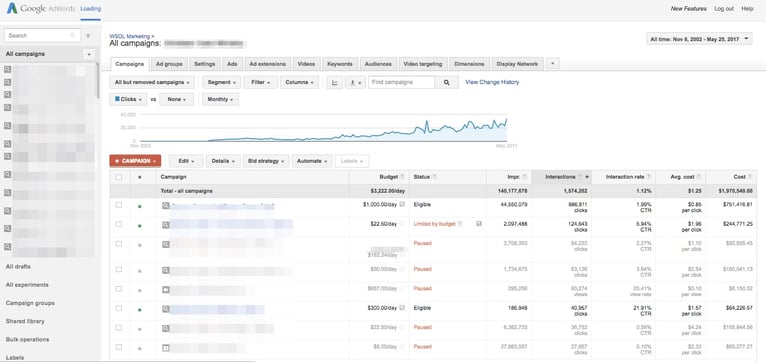Image resolution: width=766 pixels, height=362 pixels.
Task: Click the WSOL Marketing breadcrumb link
Action: point(130,36)
